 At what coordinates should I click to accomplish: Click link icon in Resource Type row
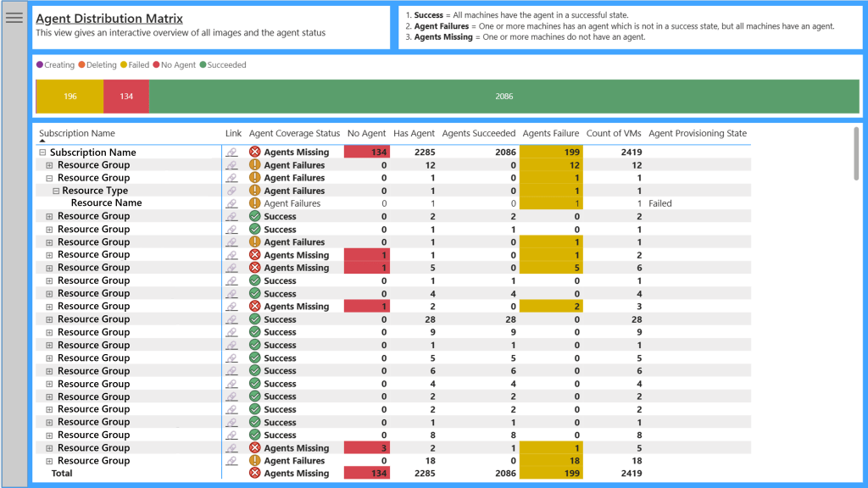(x=231, y=191)
